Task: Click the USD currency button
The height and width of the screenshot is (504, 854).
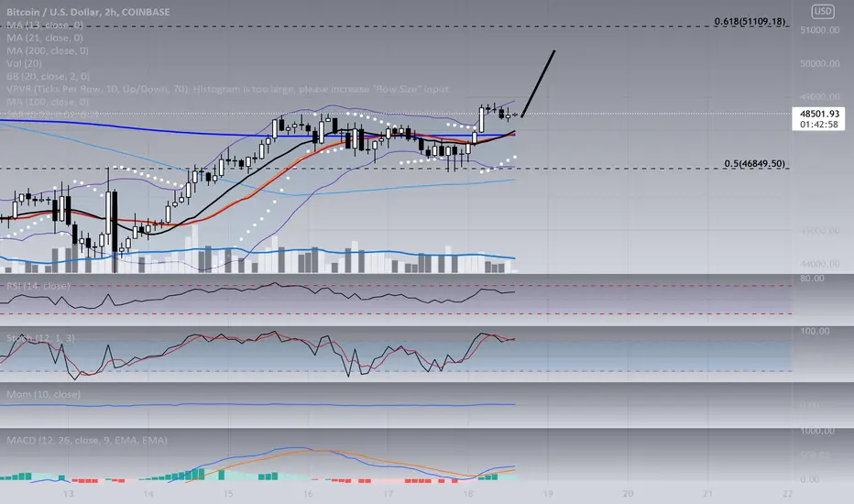Action: [822, 11]
